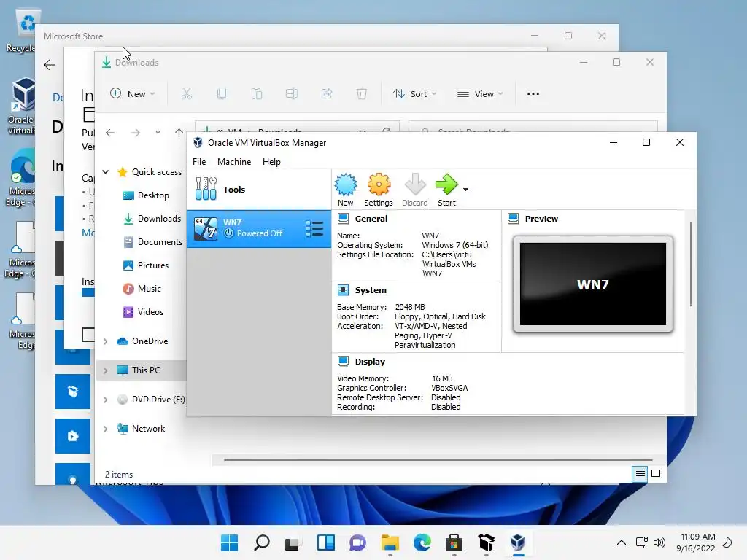Select Downloads in Explorer sidebar
This screenshot has width=747, height=560.
(x=152, y=219)
